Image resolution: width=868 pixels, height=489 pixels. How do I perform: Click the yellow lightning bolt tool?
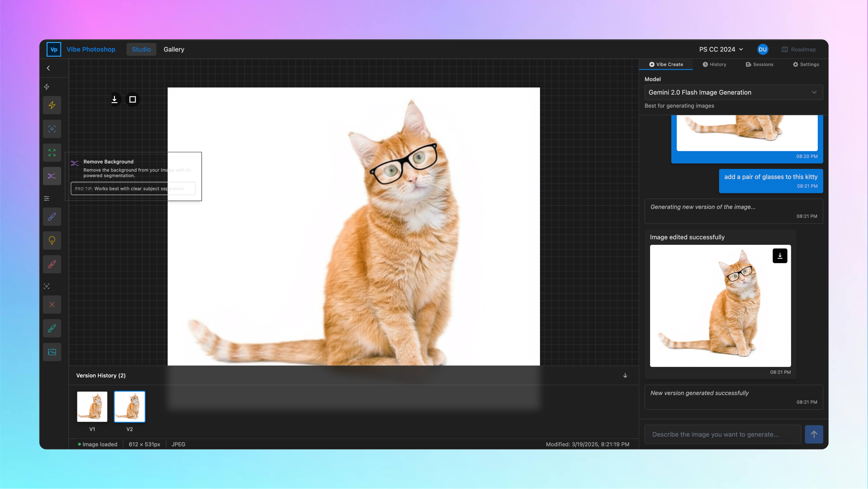52,105
